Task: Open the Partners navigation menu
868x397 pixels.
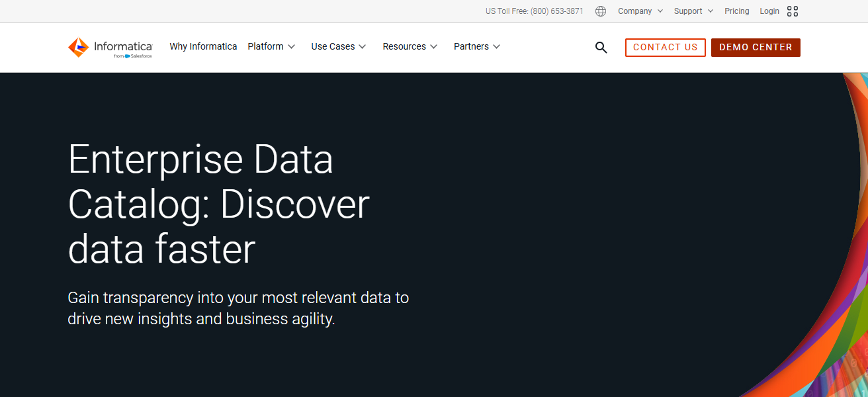Action: [472, 46]
